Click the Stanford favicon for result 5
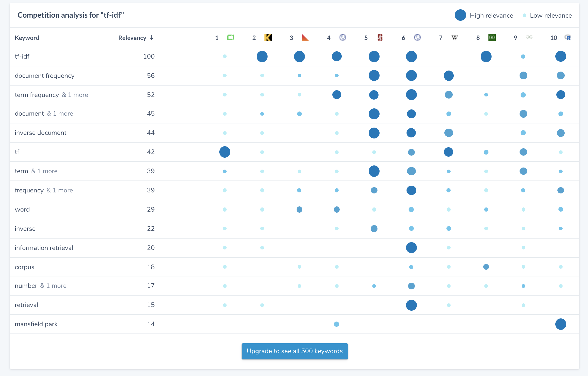 click(x=380, y=38)
